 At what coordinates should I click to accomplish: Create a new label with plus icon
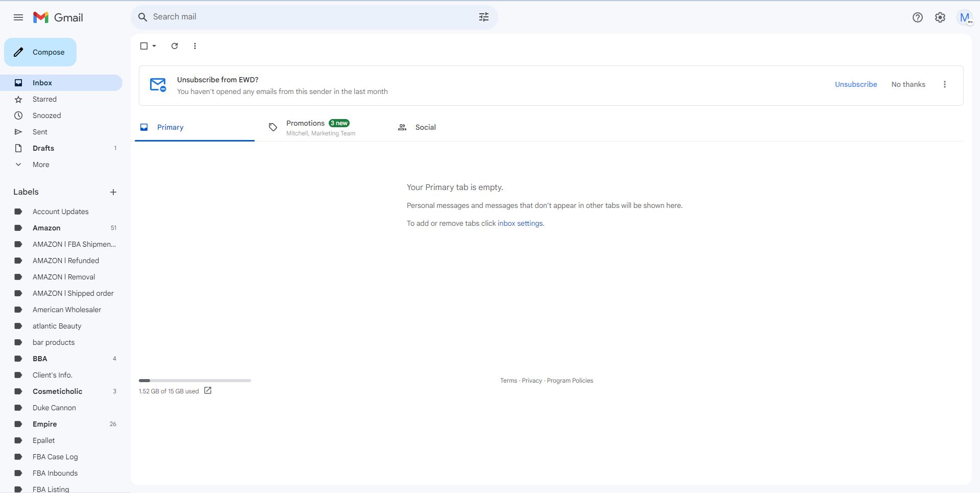[x=113, y=192]
